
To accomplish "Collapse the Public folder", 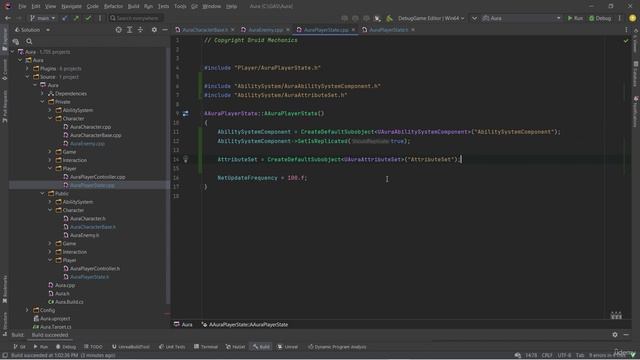I will click(42, 193).
